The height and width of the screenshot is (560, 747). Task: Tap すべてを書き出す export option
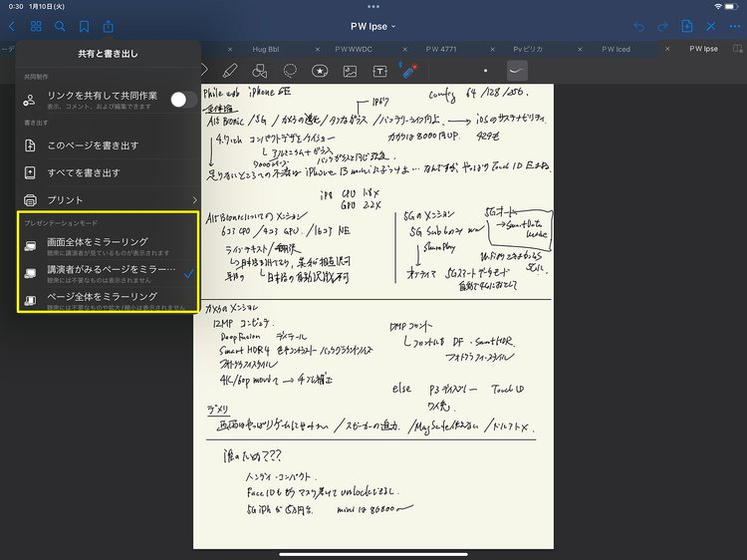84,172
